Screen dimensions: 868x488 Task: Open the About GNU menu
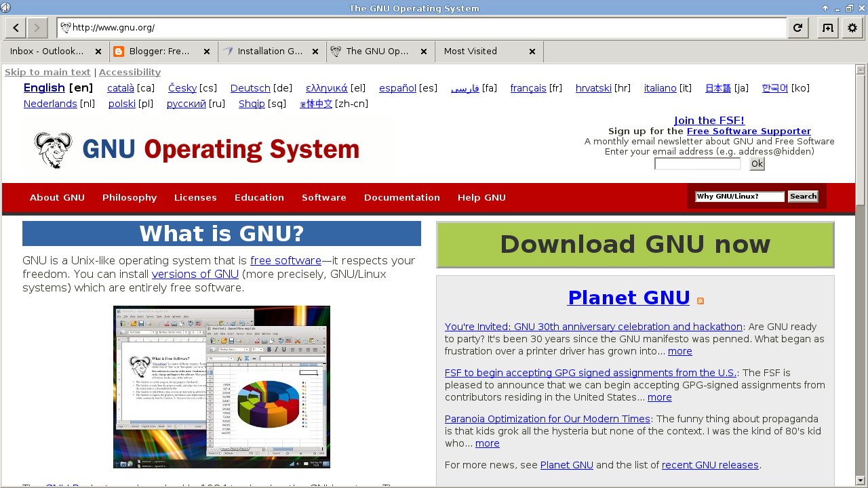58,198
